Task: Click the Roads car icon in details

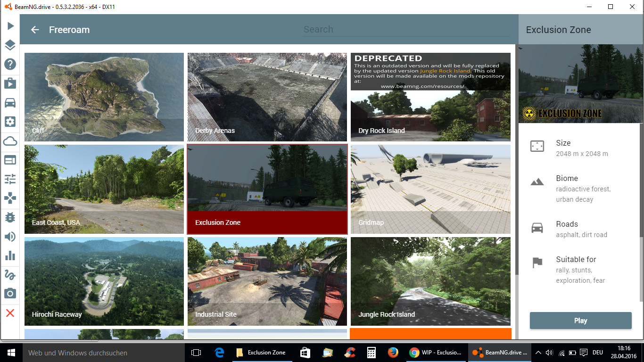Action: tap(537, 228)
